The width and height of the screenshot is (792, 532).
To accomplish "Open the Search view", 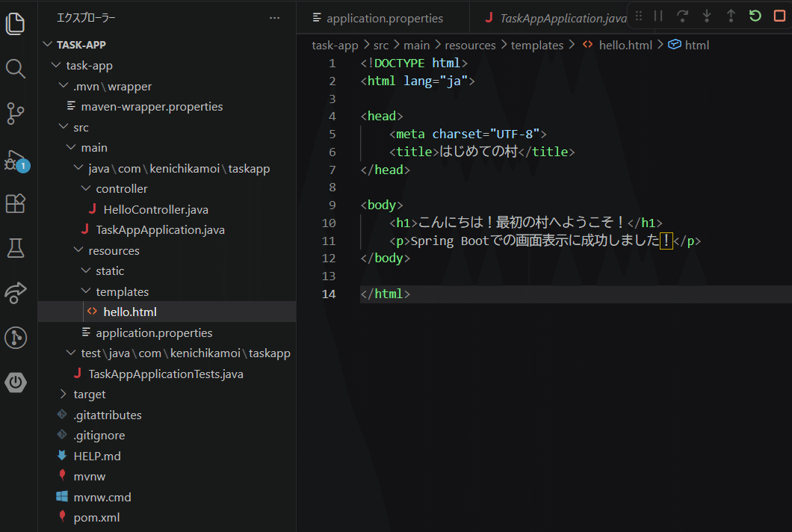I will pos(16,69).
